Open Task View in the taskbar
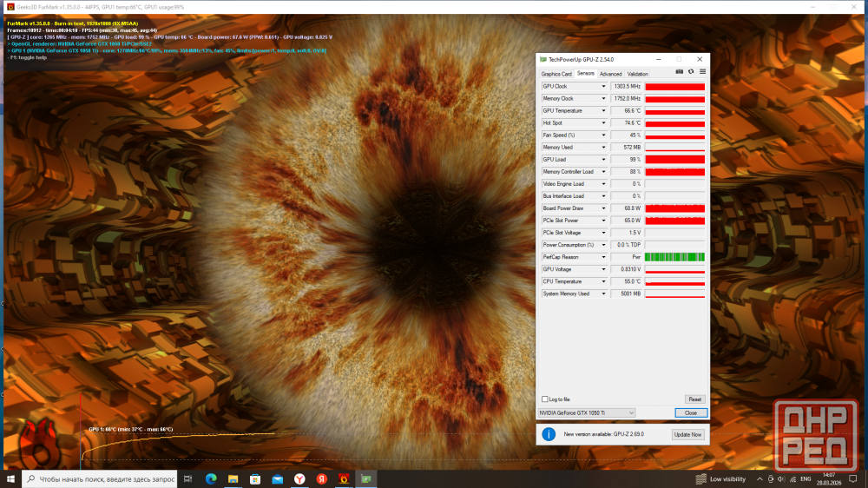 188,478
